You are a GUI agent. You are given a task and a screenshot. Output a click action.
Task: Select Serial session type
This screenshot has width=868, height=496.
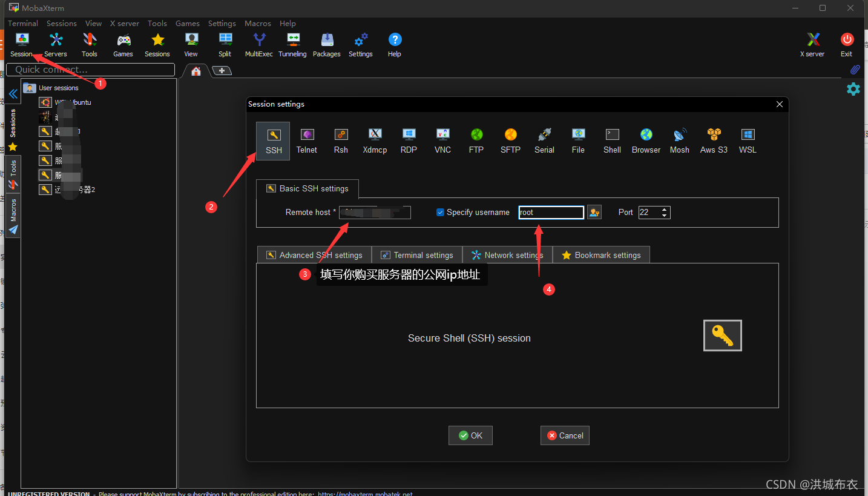[544, 141]
